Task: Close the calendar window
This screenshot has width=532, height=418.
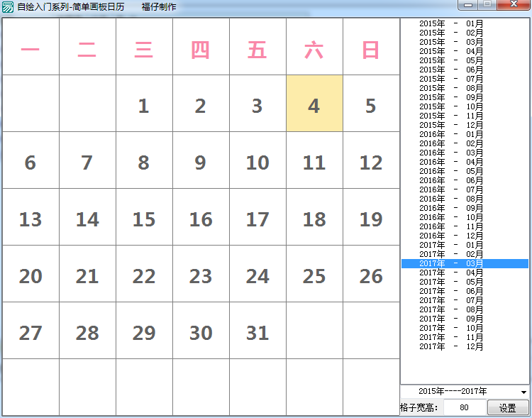Action: tap(511, 5)
